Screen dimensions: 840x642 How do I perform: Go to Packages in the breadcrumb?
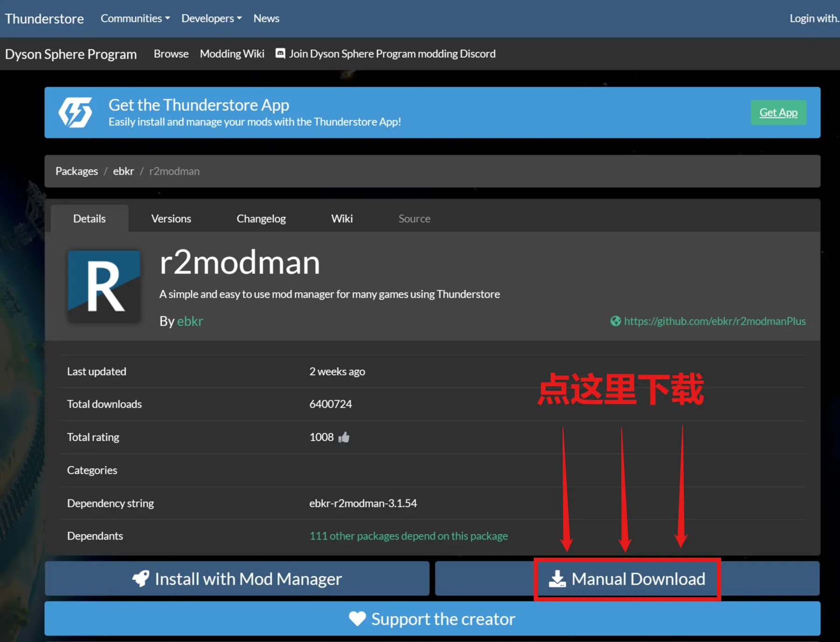(x=76, y=171)
